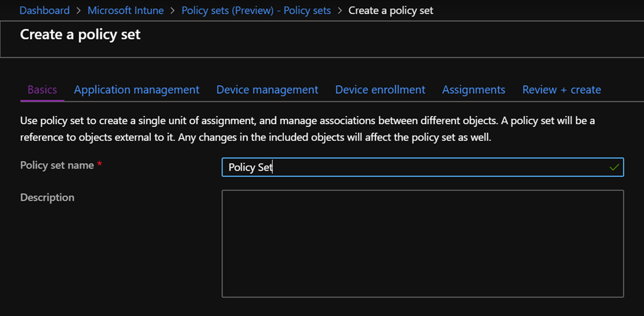Image resolution: width=644 pixels, height=316 pixels.
Task: Click the green validation checkmark icon
Action: tap(614, 167)
